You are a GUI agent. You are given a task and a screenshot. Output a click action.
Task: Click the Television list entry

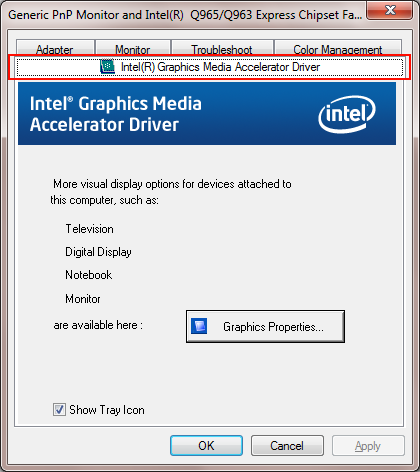(89, 229)
